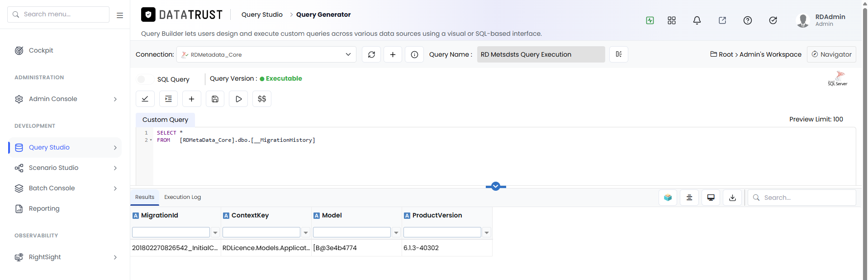Click the add query plus toolbar button
This screenshot has height=280, width=868.
click(192, 99)
